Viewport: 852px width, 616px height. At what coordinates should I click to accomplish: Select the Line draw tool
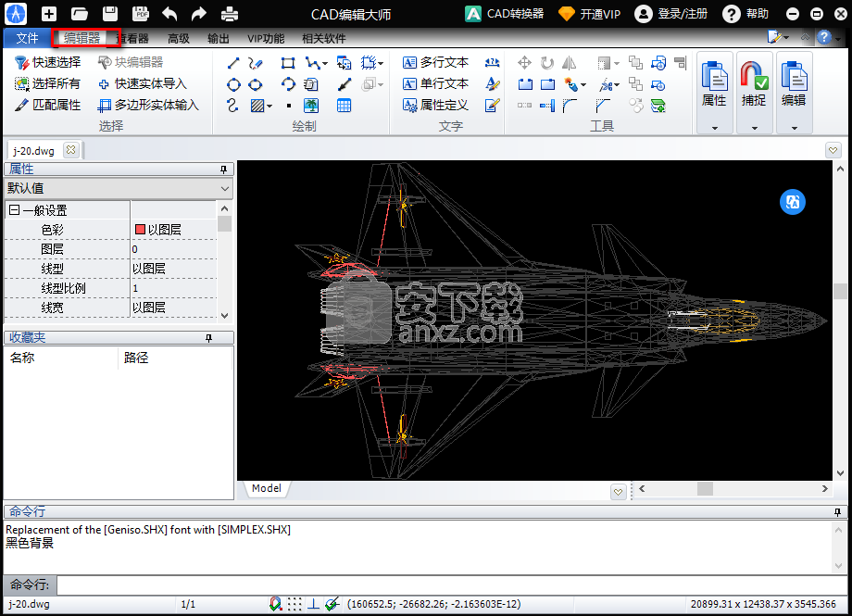[233, 63]
